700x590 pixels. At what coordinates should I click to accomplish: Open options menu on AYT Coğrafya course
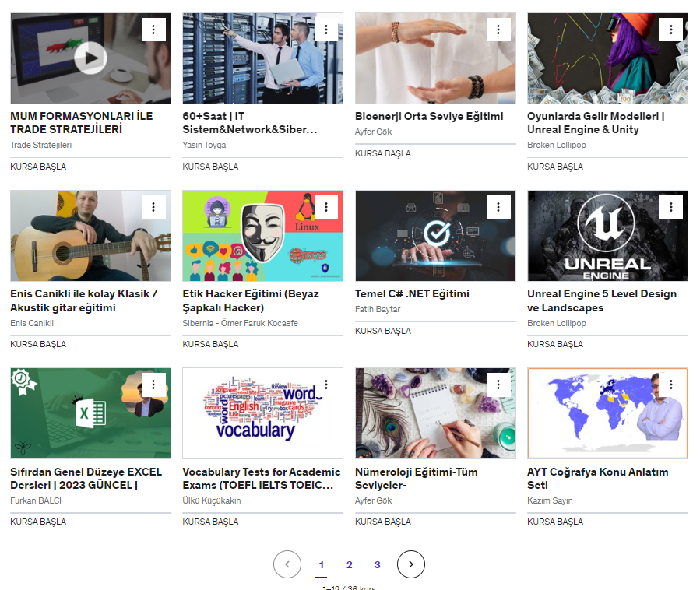click(670, 385)
